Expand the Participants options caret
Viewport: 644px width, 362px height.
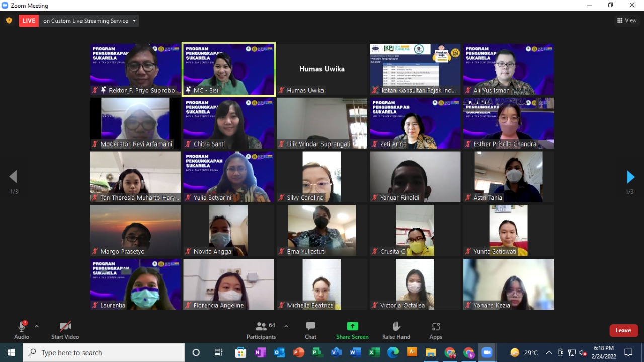tap(286, 326)
